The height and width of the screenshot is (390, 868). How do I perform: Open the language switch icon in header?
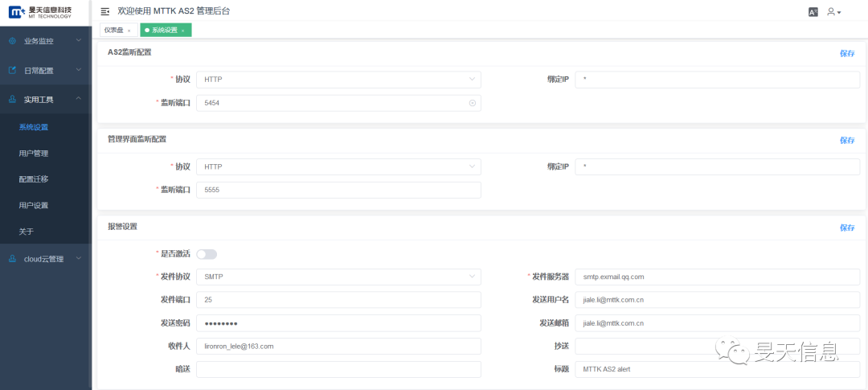813,11
